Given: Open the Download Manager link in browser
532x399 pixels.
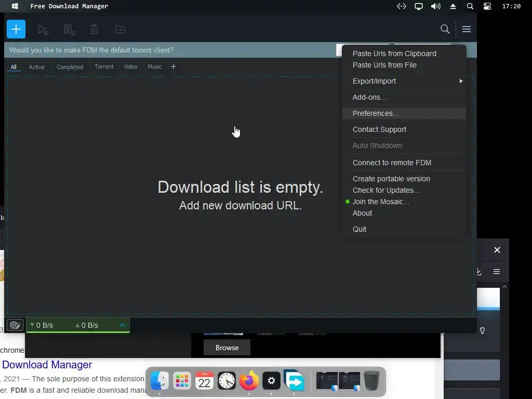Looking at the screenshot, I should 47,365.
